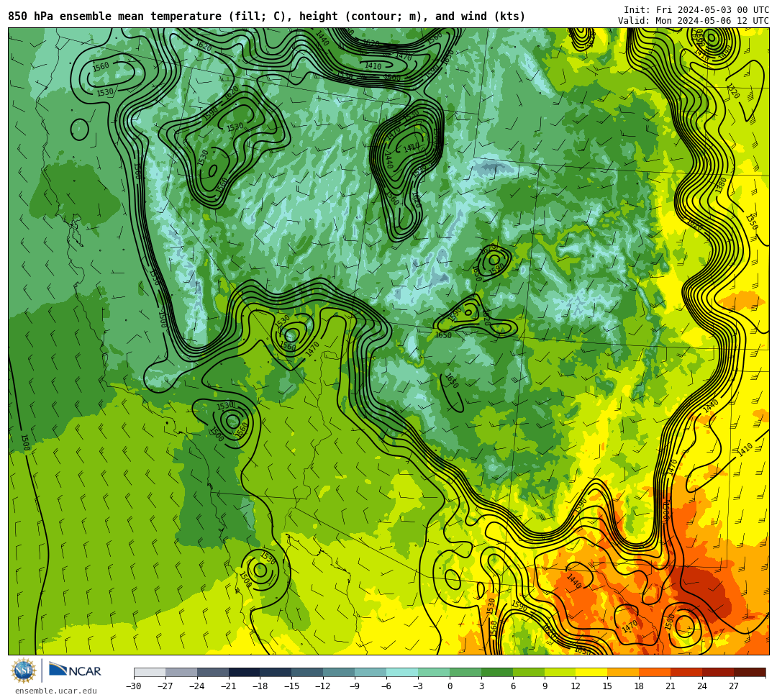Pick the light teal -9 to -6 swatch
Screen dimensions: 777x700
pyautogui.click(x=371, y=672)
